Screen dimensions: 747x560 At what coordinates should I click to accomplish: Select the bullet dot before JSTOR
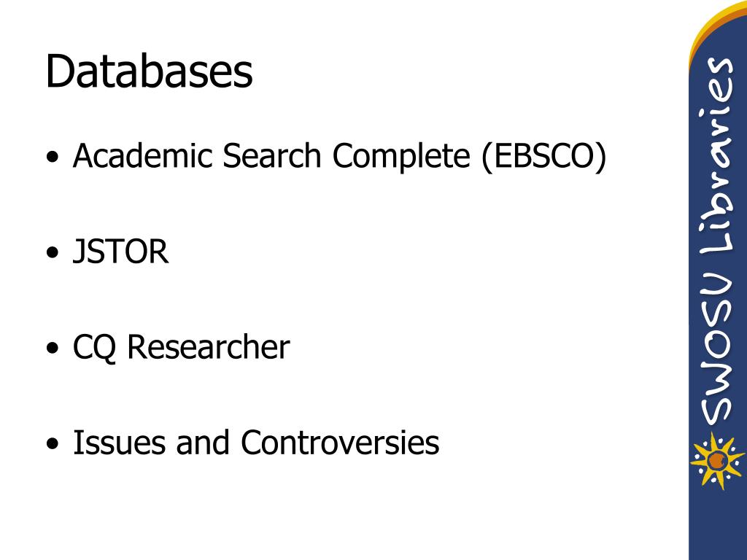click(x=53, y=252)
